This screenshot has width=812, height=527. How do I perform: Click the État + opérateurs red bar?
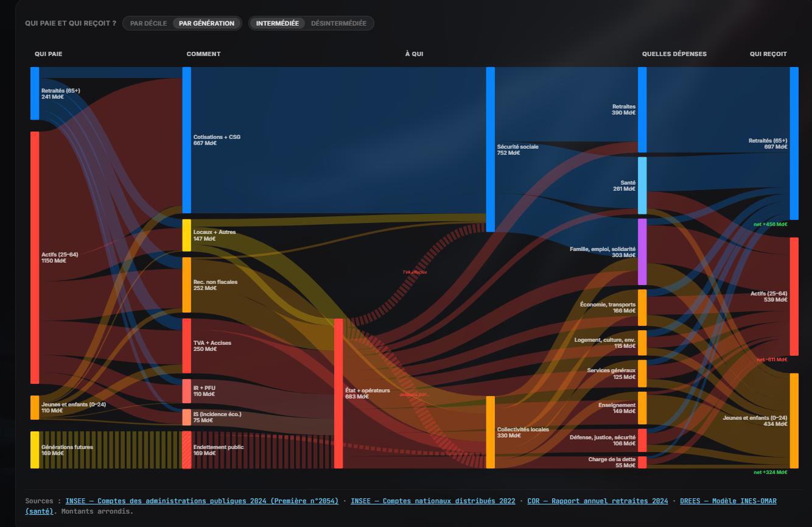(x=338, y=393)
